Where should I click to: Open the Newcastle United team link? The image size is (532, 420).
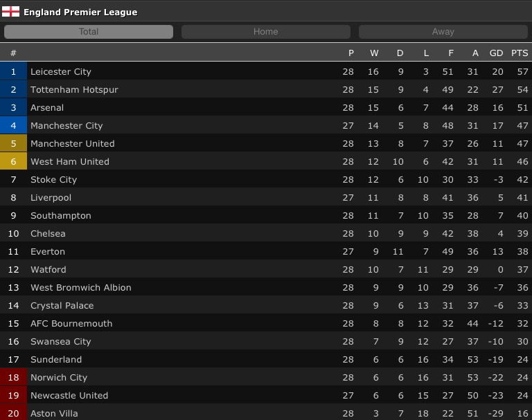click(69, 396)
